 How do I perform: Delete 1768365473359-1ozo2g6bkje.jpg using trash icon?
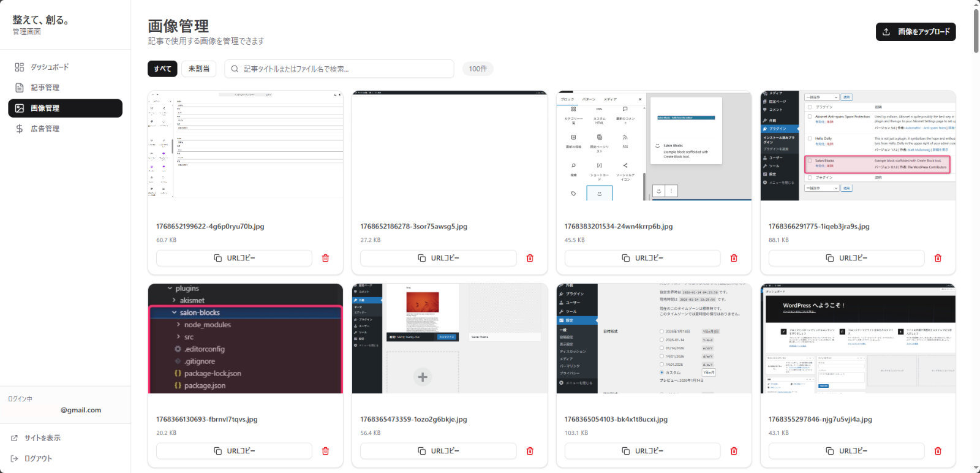[x=530, y=451]
